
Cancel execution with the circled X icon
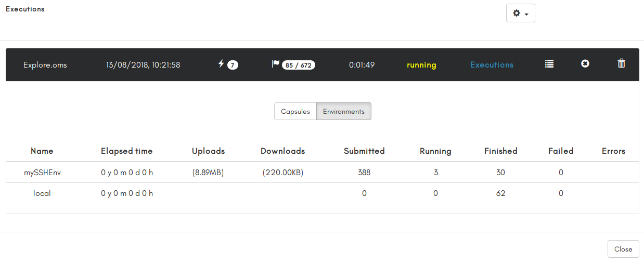pos(585,63)
